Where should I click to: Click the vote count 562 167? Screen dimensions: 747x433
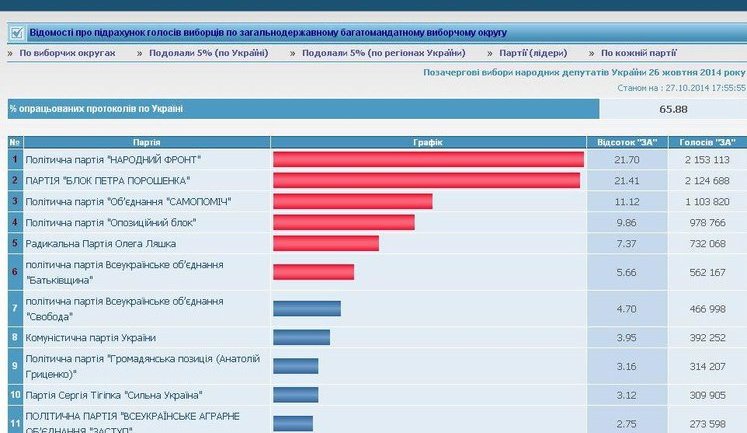pyautogui.click(x=707, y=272)
